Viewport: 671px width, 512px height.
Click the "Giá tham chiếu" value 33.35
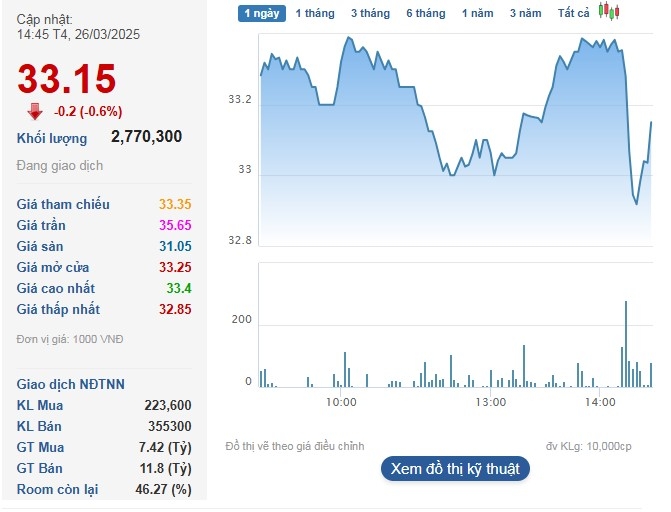[x=175, y=205]
